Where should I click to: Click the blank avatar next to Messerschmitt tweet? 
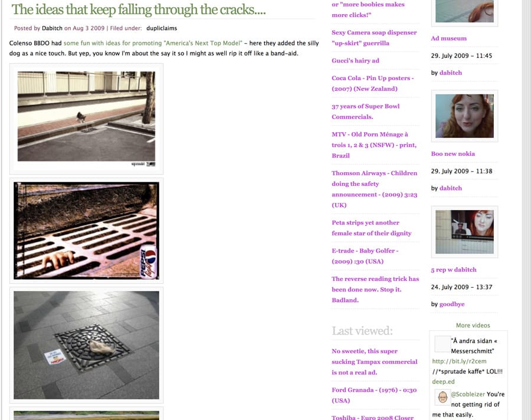[x=442, y=344]
